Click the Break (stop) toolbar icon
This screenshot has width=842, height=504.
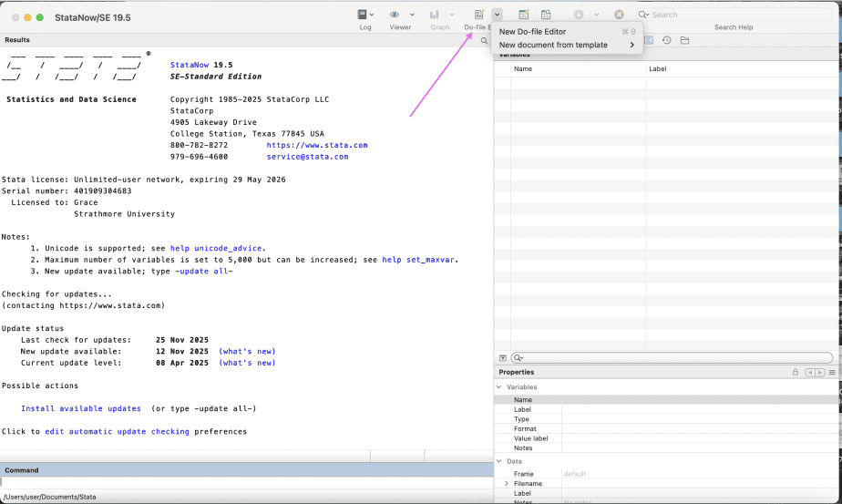point(619,15)
